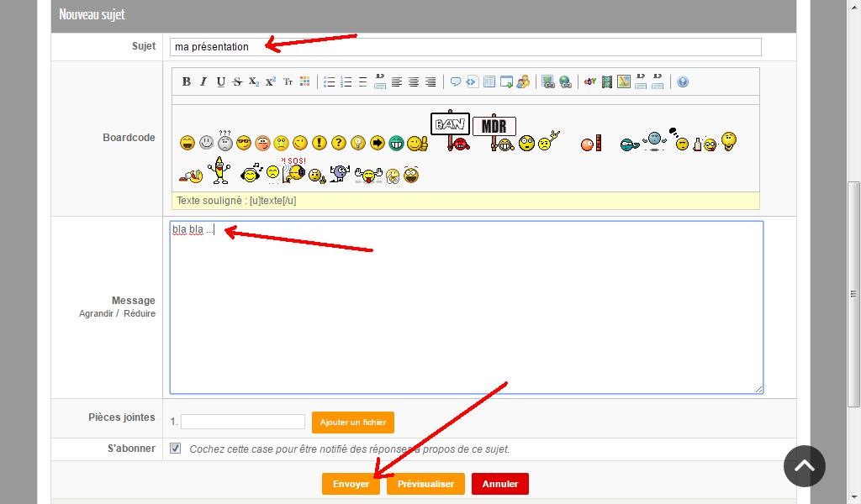Toggle the S'abonner notification checkbox
This screenshot has height=504, width=861.
click(x=175, y=449)
